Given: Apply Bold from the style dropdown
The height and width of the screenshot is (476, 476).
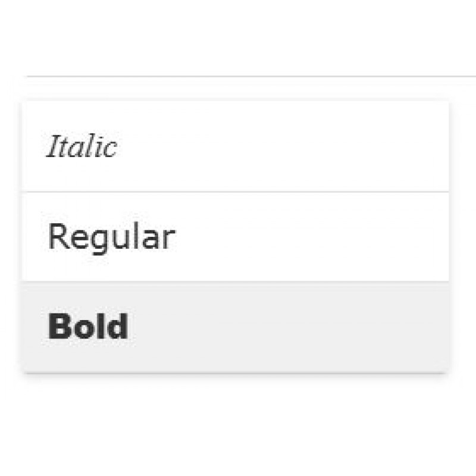Looking at the screenshot, I should (x=88, y=327).
